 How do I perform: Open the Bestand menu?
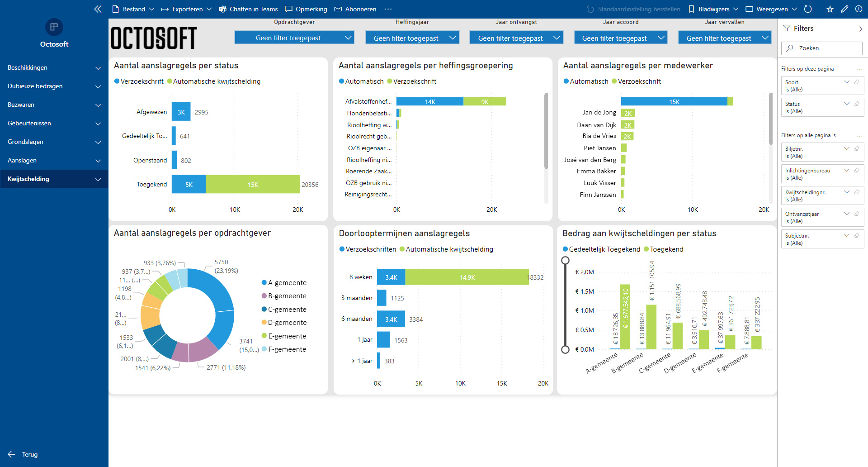pos(133,9)
